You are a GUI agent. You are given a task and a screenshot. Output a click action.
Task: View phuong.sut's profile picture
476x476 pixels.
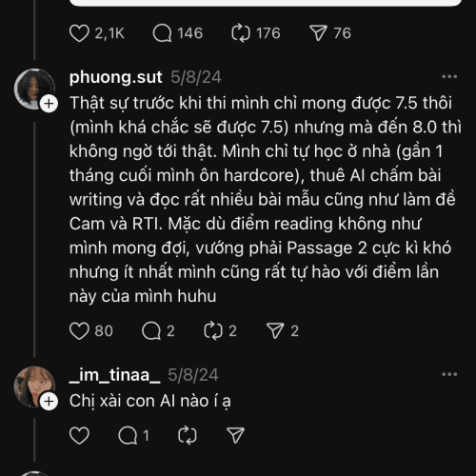point(34,89)
